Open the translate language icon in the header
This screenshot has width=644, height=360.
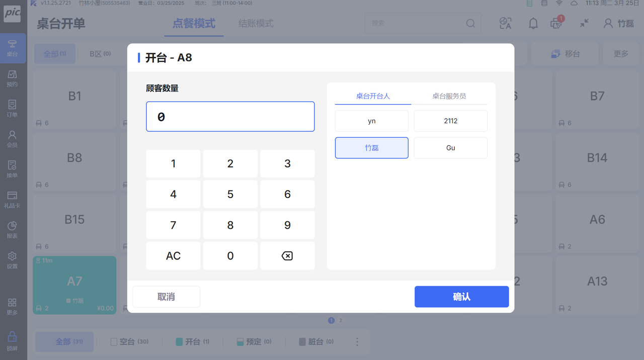click(x=505, y=23)
